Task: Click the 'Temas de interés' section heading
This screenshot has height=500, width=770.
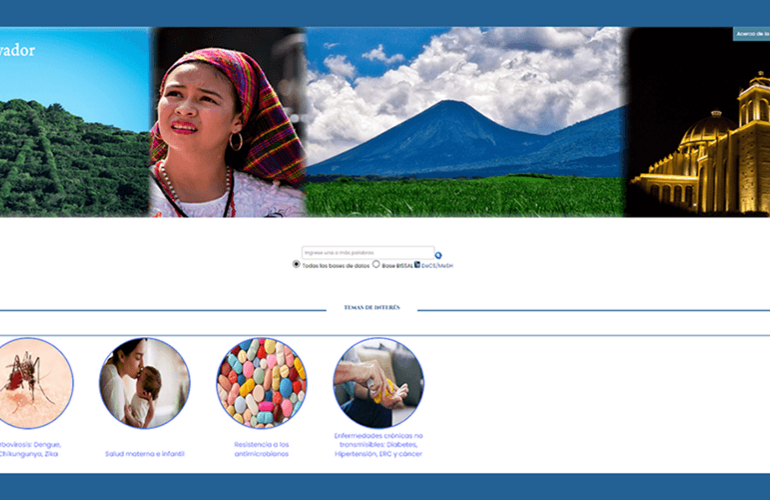Action: pyautogui.click(x=371, y=308)
